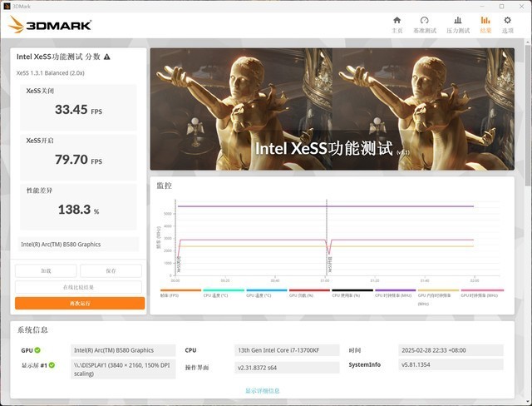Click the 3DMark app icon in title bar
Viewport: 532px width, 406px height.
click(7, 6)
